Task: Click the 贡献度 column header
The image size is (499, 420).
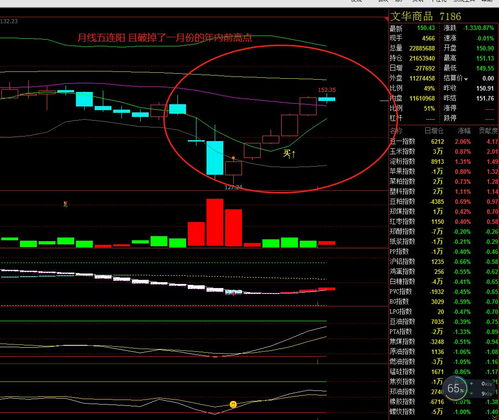Action: [488, 131]
